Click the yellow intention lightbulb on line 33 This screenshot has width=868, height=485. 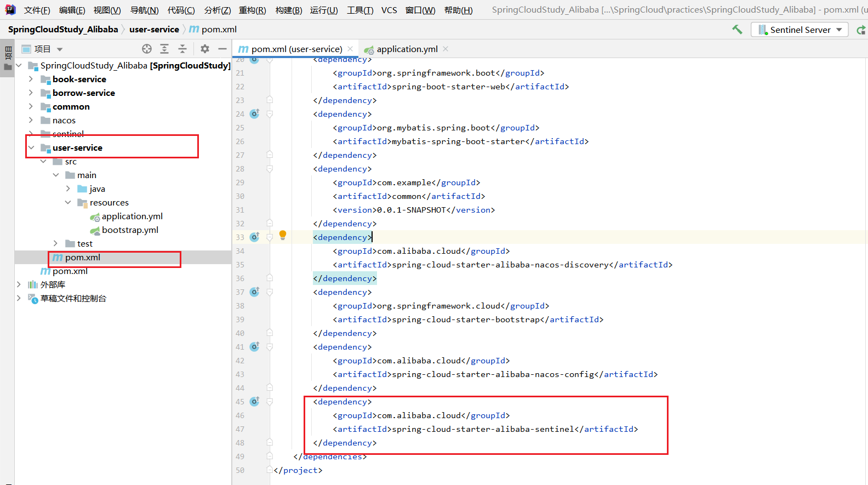point(283,235)
